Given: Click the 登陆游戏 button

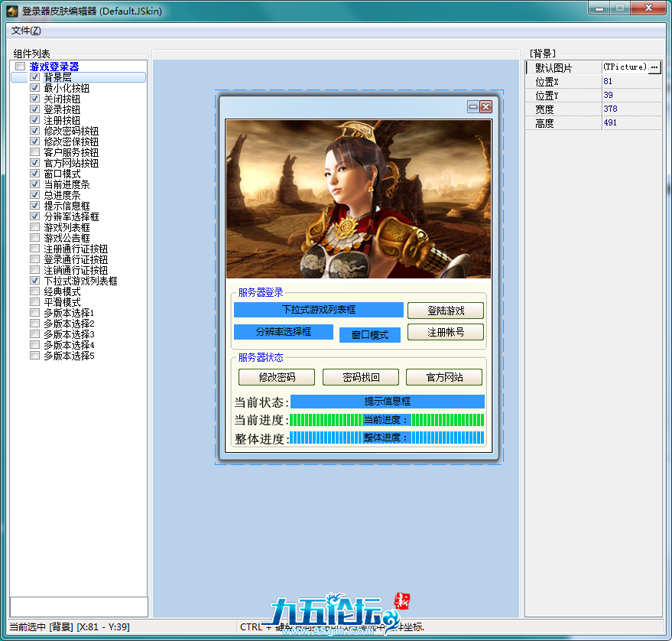Looking at the screenshot, I should [x=445, y=311].
